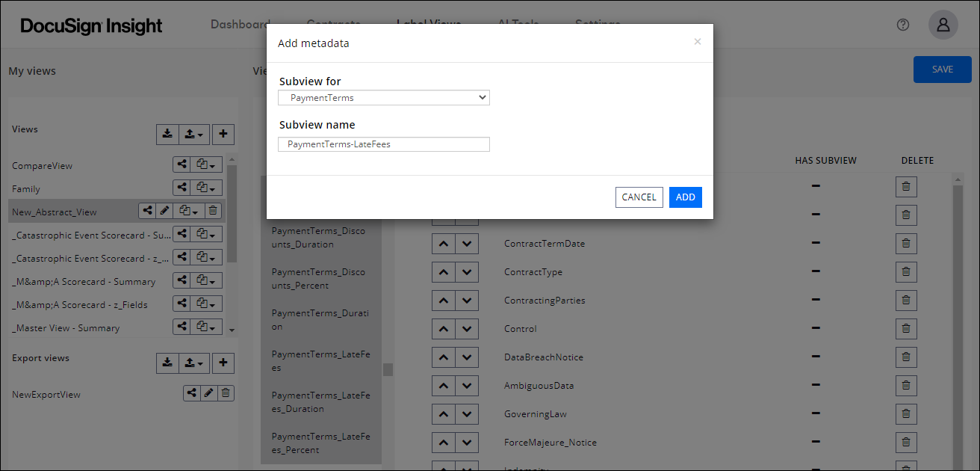Cancel the Add metadata dialog

639,197
